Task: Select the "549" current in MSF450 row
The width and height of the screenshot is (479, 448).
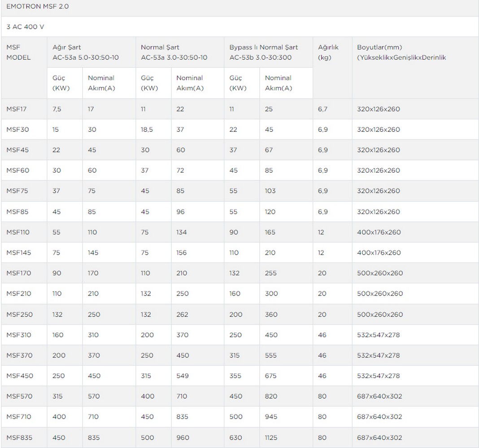Action: pyautogui.click(x=183, y=376)
